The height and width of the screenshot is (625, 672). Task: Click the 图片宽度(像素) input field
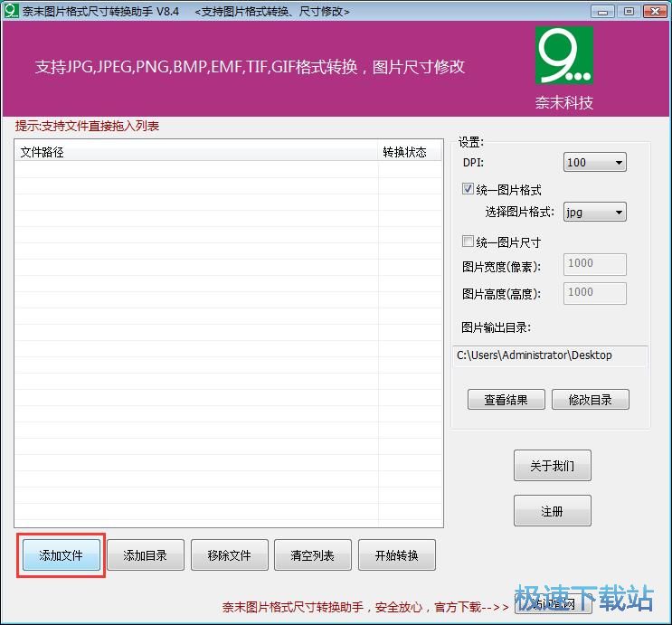[595, 264]
